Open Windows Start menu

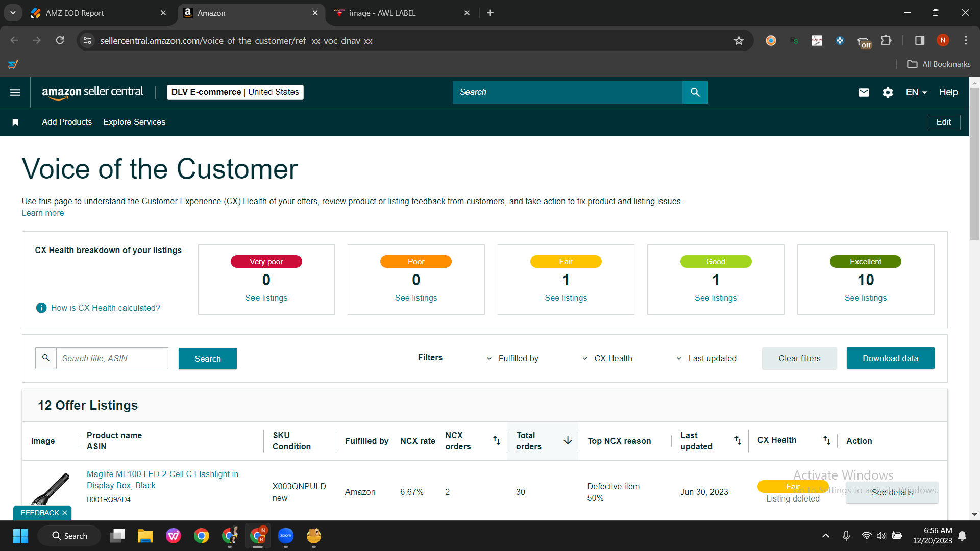click(x=20, y=536)
